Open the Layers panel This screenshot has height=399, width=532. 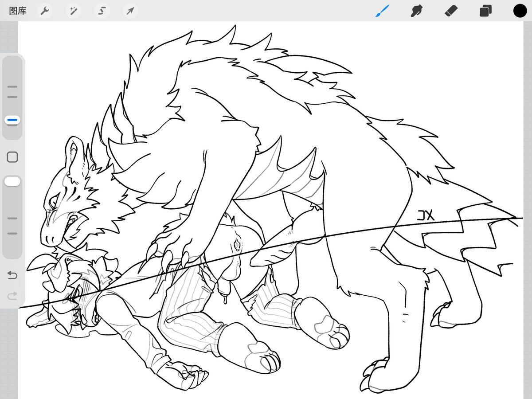pos(485,11)
